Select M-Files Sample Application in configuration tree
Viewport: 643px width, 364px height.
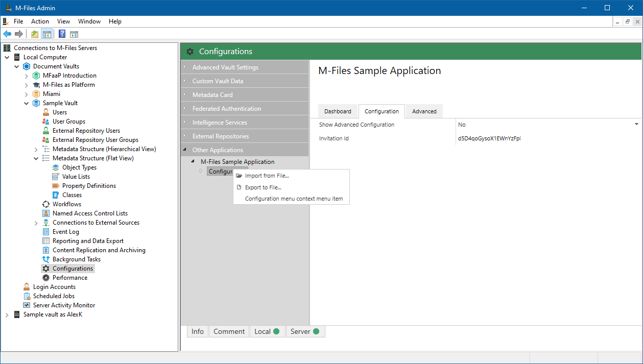pyautogui.click(x=237, y=162)
